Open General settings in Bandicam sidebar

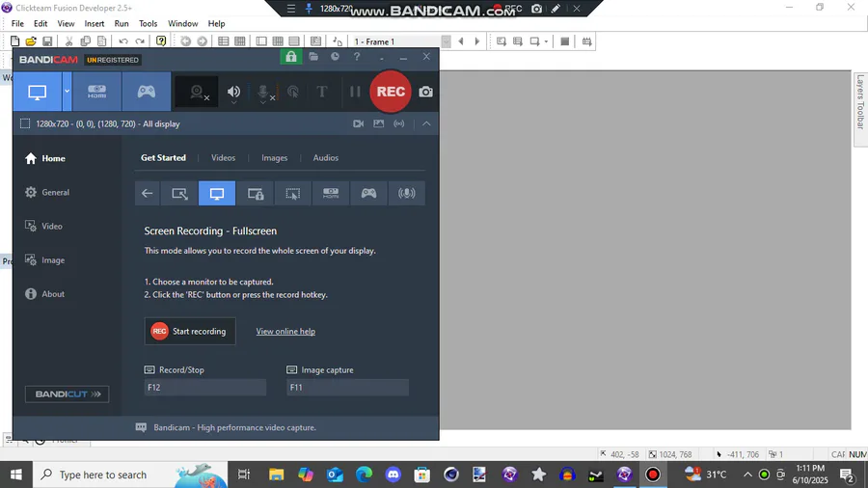[x=47, y=192]
